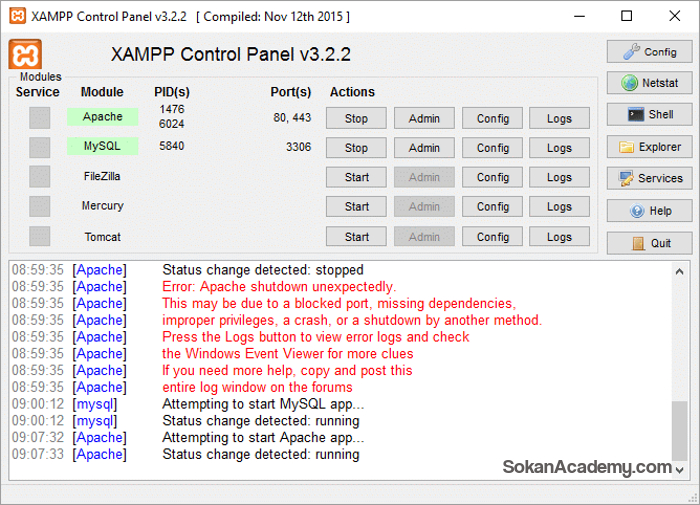
Task: Stop the Apache module
Action: [x=356, y=118]
